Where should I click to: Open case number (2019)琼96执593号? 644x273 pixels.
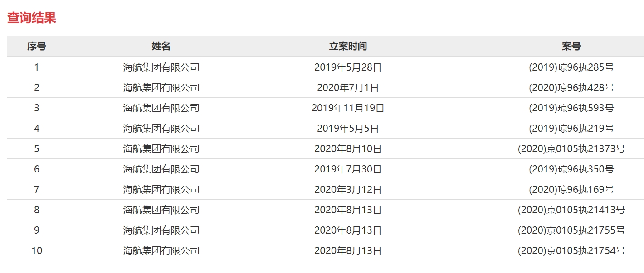[571, 108]
